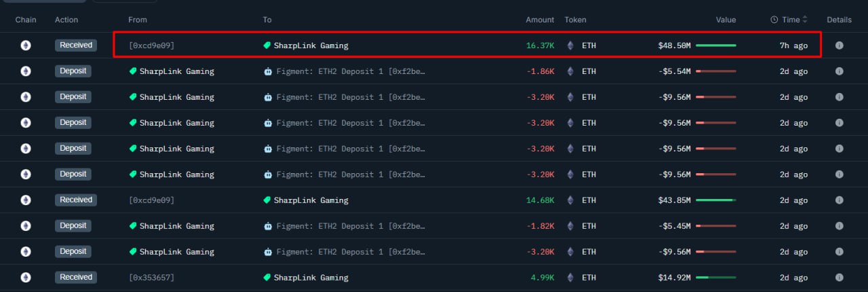Click red value bar next to -$5.45M
The height and width of the screenshot is (292, 868).
click(715, 226)
